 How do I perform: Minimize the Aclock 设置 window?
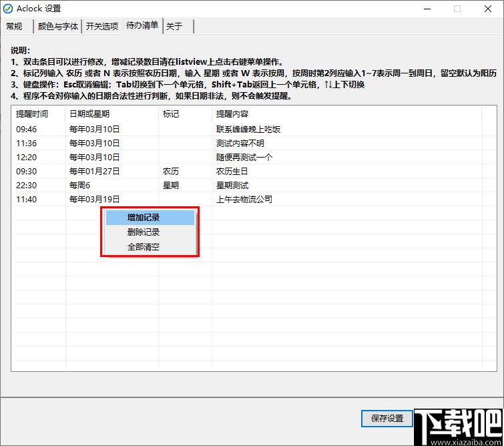coord(427,9)
